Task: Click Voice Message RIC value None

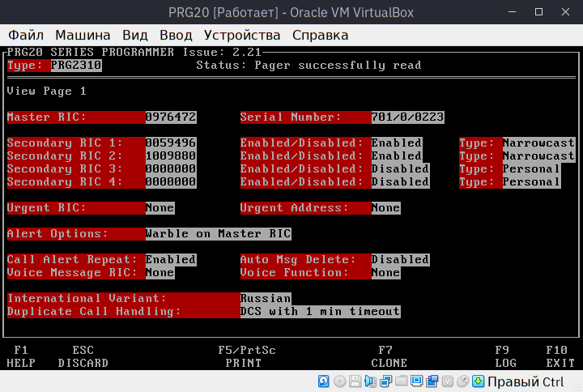Action: coord(160,273)
